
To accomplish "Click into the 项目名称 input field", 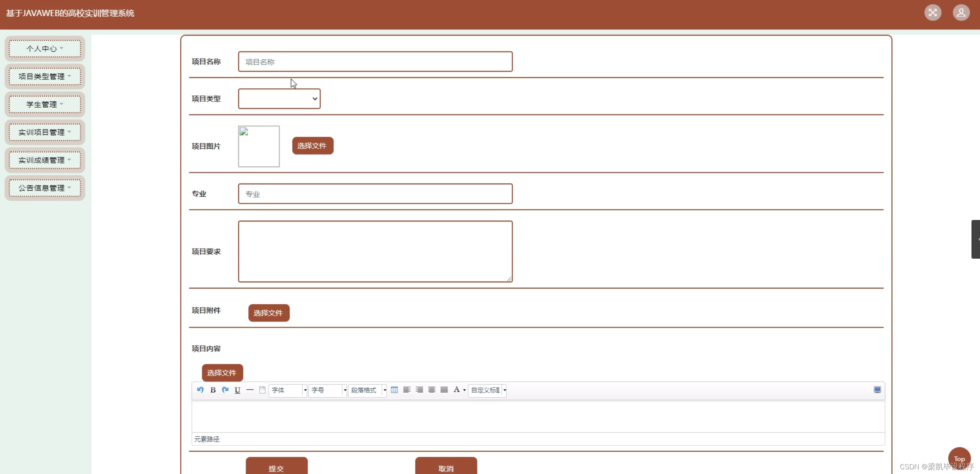I will click(x=375, y=62).
